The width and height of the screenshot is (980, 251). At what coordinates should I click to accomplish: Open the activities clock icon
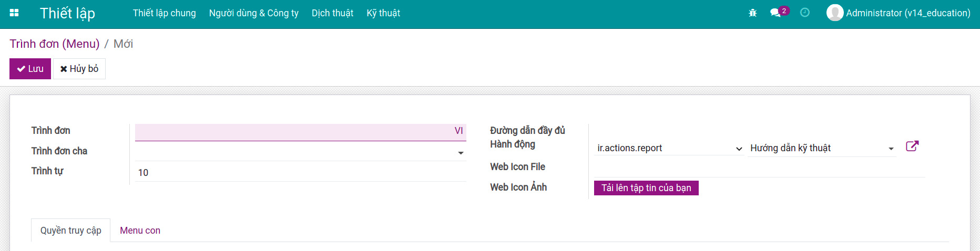pos(804,13)
